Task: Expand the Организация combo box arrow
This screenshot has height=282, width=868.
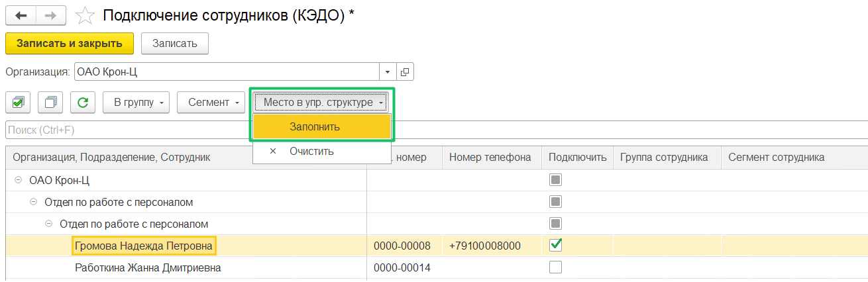Action: [388, 71]
